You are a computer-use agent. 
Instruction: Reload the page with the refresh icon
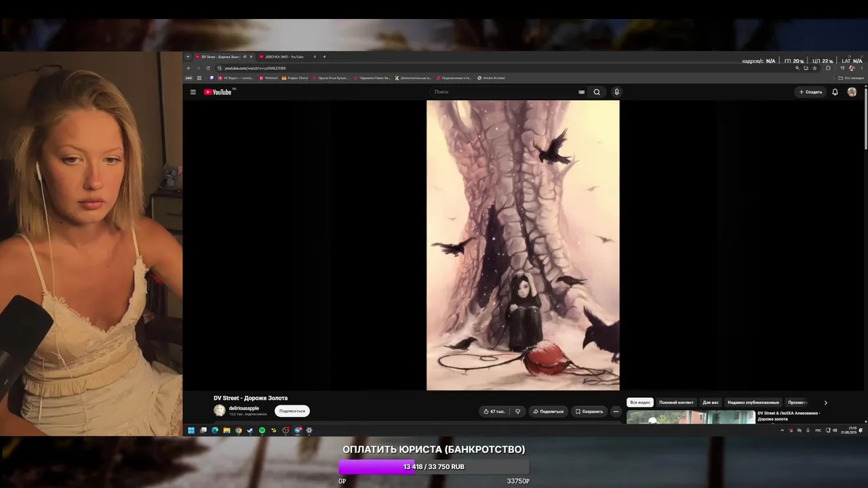[x=208, y=68]
